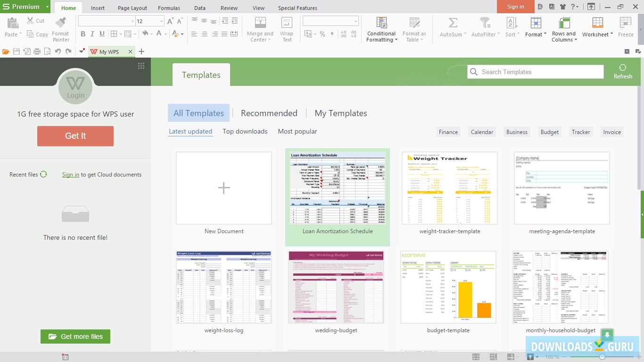Click the Merge and Center icon
This screenshot has width=644, height=362.
click(x=260, y=22)
